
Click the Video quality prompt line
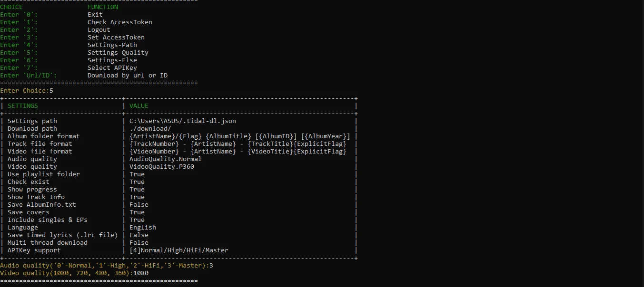74,273
